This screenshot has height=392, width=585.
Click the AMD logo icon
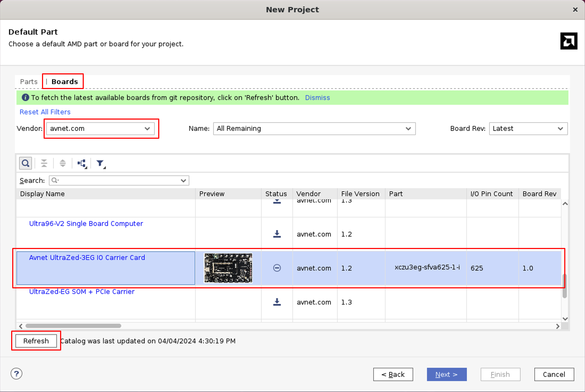tap(569, 41)
